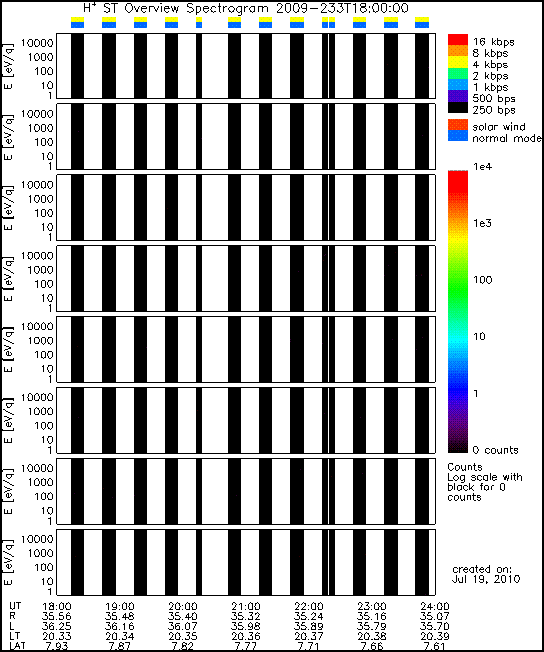Click the 'Counts Log scale' description text
544x652 pixels.
(x=485, y=482)
